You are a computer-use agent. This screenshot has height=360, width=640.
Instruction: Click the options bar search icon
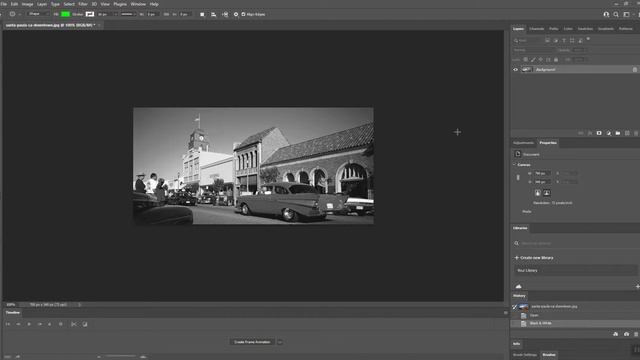(616, 14)
